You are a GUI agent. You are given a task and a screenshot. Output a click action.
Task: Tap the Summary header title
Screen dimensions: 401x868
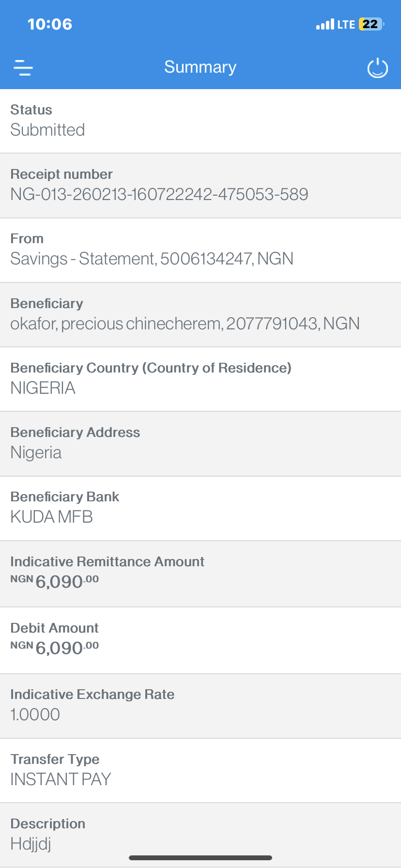(x=200, y=67)
